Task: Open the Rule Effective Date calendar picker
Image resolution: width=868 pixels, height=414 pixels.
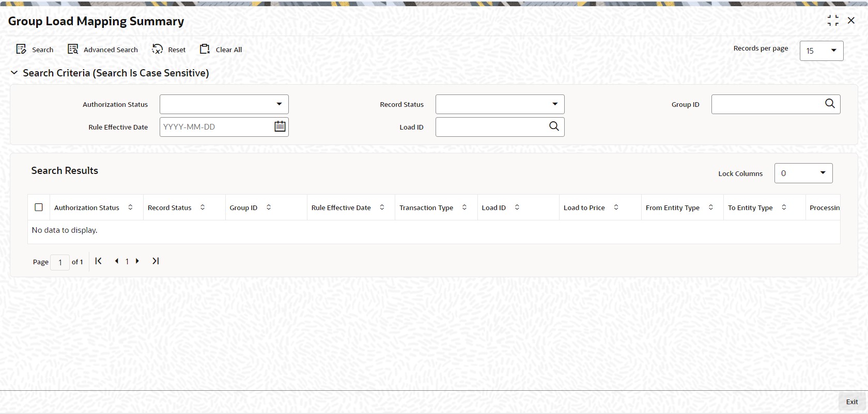Action: (x=280, y=126)
